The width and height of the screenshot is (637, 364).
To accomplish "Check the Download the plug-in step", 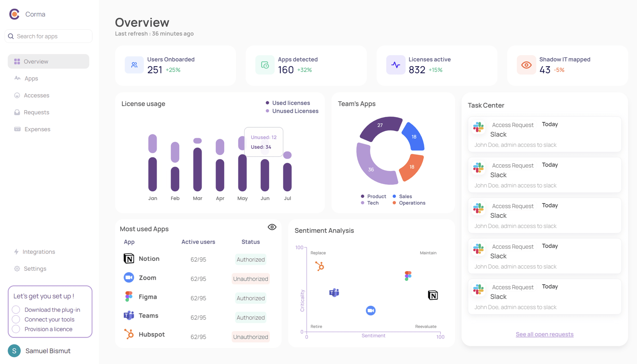I will pyautogui.click(x=16, y=309).
